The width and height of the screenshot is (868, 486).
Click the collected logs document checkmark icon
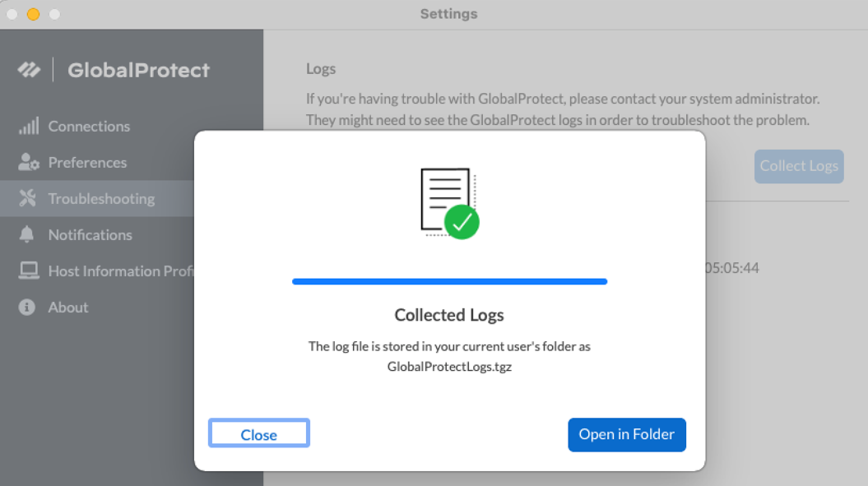[x=449, y=203]
